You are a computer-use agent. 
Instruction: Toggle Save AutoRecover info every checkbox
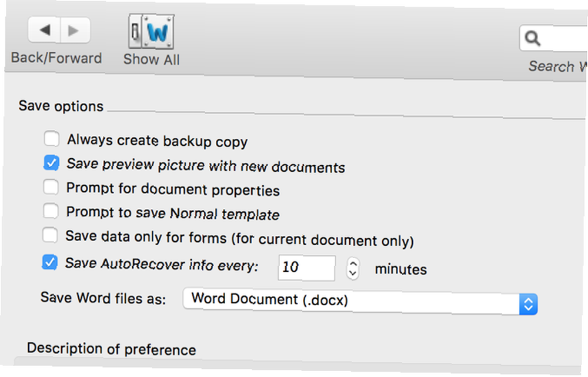[50, 262]
